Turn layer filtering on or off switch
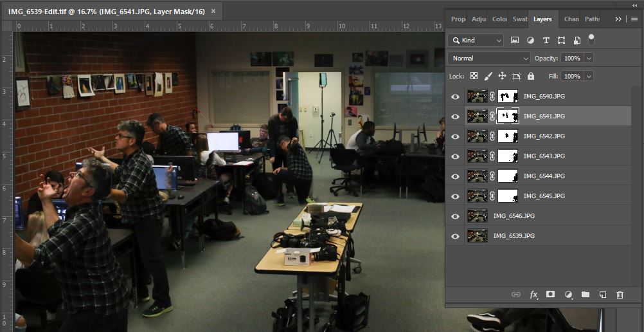The height and width of the screenshot is (332, 644). click(591, 39)
